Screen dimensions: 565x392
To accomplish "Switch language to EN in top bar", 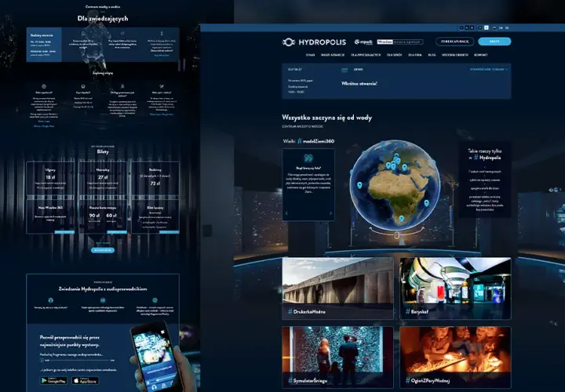I will coord(501,27).
